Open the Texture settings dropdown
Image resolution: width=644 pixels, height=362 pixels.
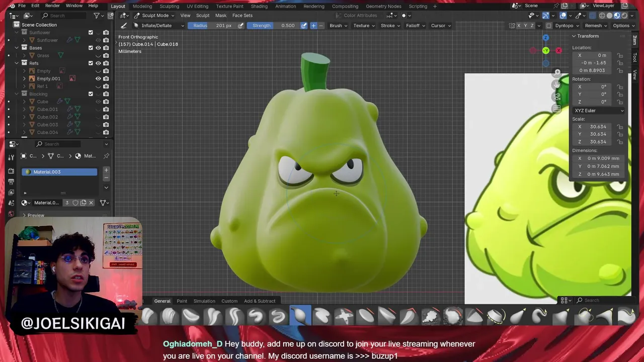click(x=364, y=26)
